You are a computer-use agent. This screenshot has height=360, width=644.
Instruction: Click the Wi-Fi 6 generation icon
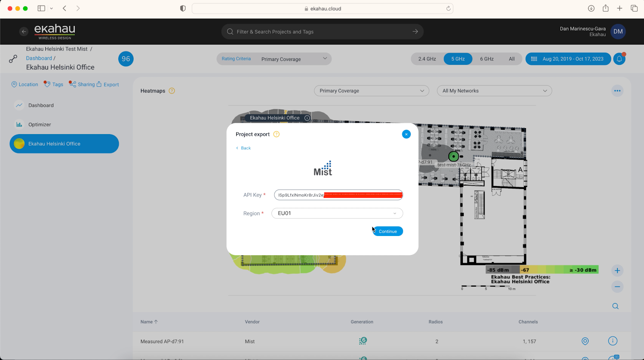tap(363, 341)
